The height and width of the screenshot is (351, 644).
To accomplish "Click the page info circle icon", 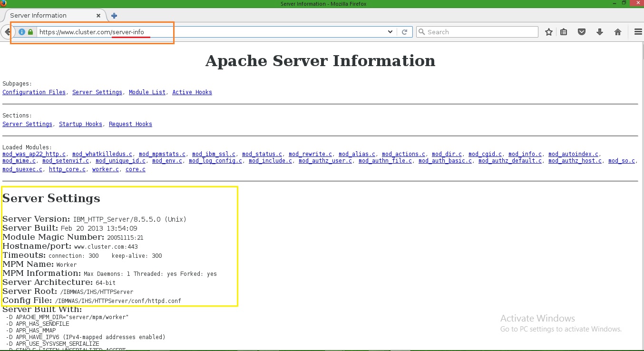I will click(x=22, y=32).
